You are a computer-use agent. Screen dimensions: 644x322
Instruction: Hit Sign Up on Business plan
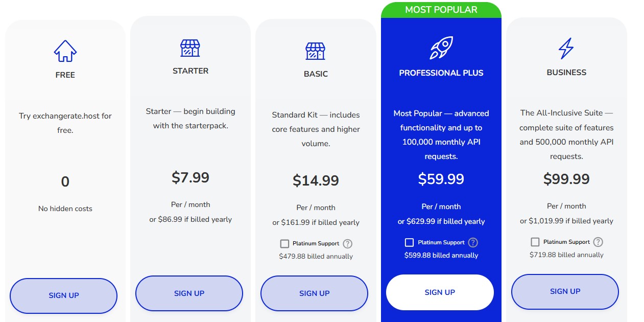(565, 291)
